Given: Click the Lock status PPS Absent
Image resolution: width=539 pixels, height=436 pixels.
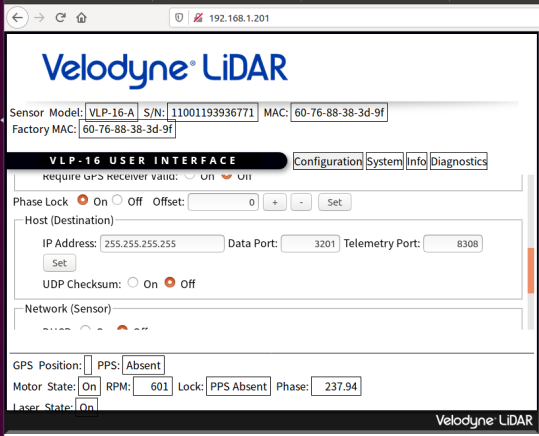Looking at the screenshot, I should (238, 386).
